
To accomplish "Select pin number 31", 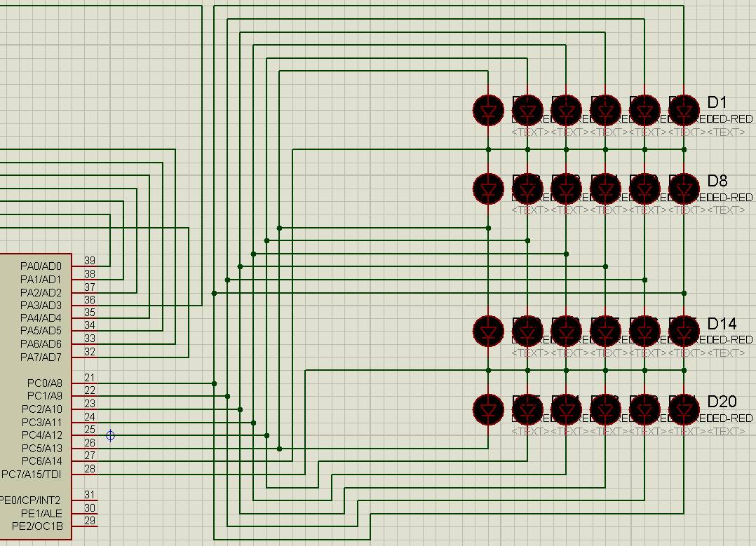I will (x=90, y=495).
